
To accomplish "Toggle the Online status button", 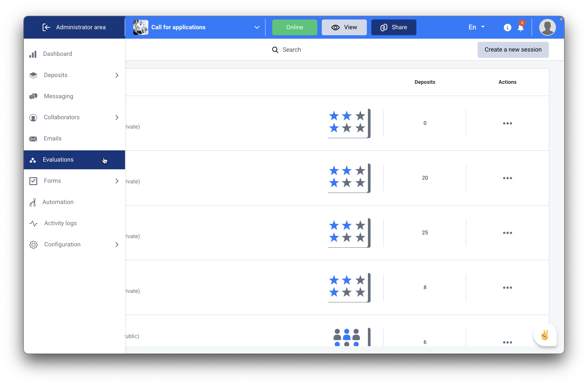I will (x=294, y=27).
